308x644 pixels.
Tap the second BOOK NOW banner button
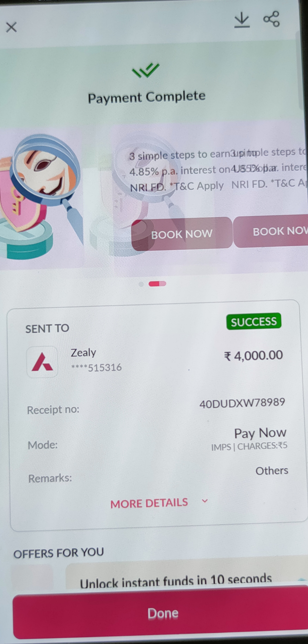click(x=271, y=231)
